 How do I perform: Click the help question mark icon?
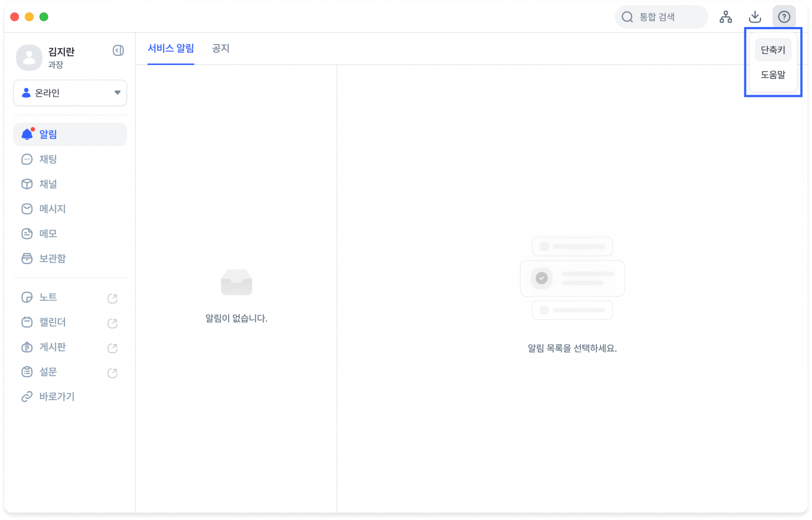coord(785,17)
